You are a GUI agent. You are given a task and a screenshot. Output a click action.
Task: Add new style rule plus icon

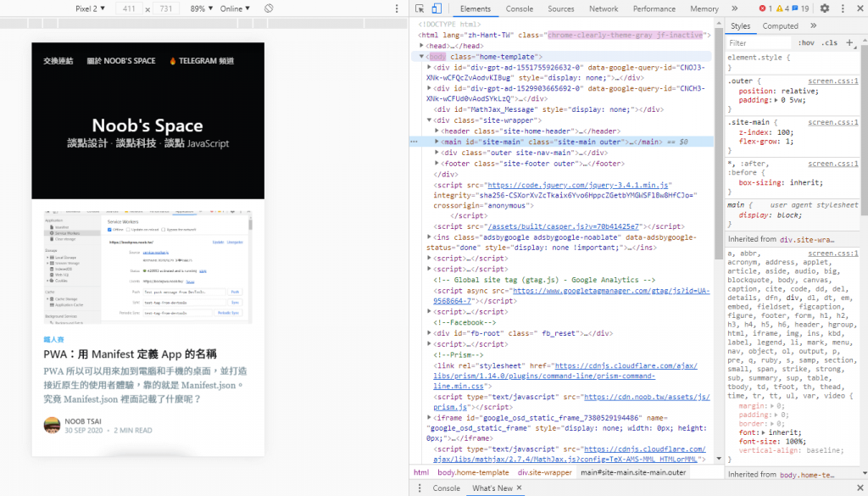849,42
